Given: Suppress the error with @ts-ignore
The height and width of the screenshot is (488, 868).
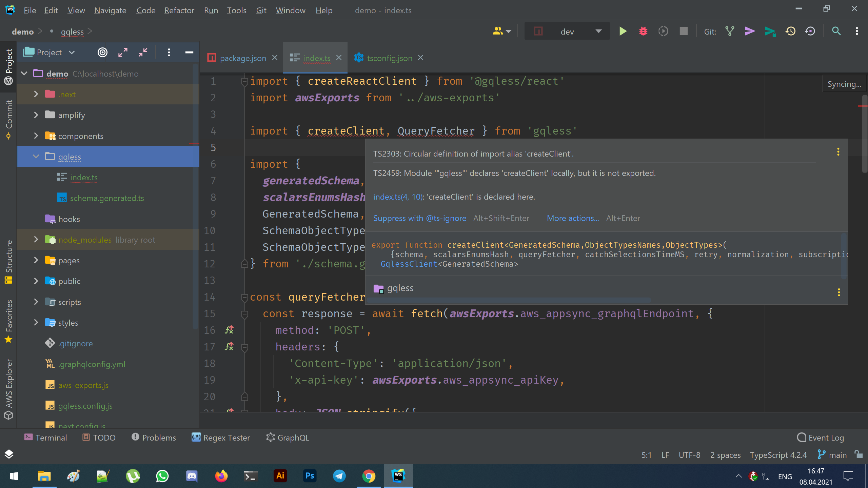Looking at the screenshot, I should 420,218.
